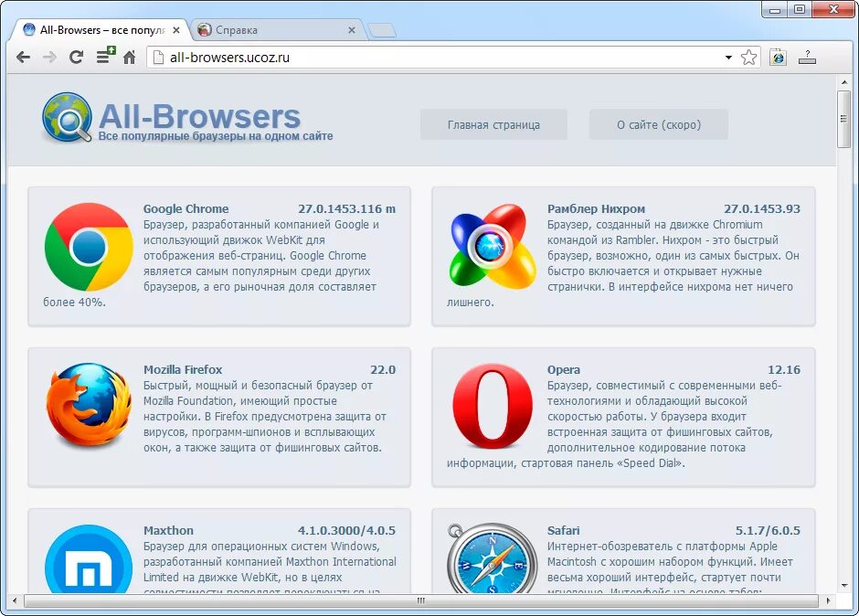
Task: Close the browser window
Action: click(833, 9)
